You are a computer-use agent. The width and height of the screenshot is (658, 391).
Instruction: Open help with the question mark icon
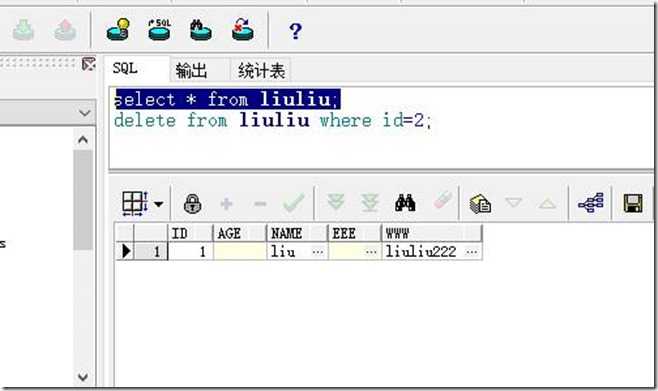[295, 31]
